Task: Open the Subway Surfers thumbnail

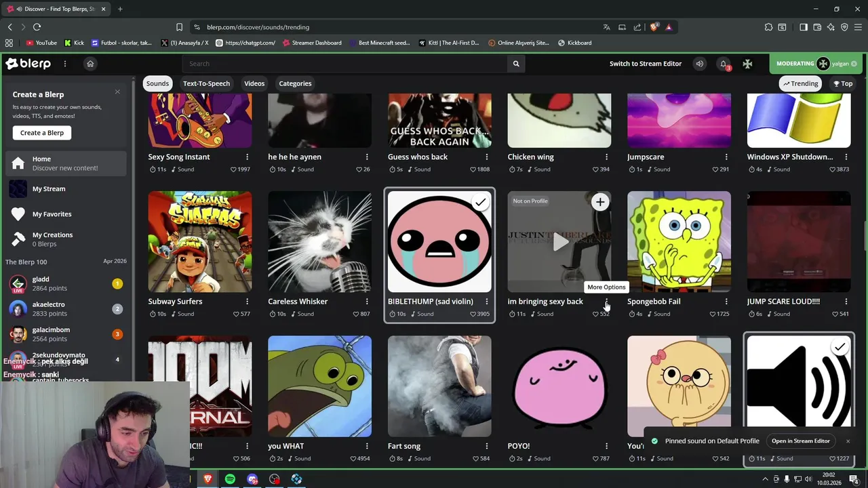Action: 200,242
